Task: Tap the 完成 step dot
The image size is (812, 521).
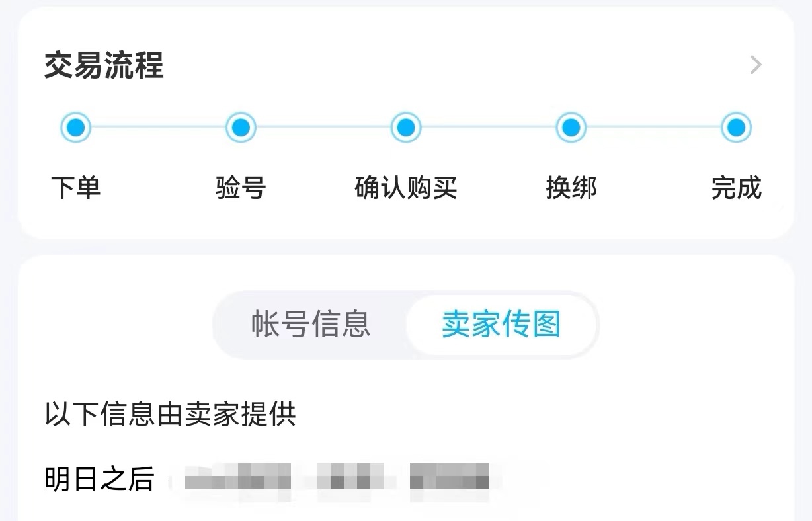Action: click(x=736, y=127)
